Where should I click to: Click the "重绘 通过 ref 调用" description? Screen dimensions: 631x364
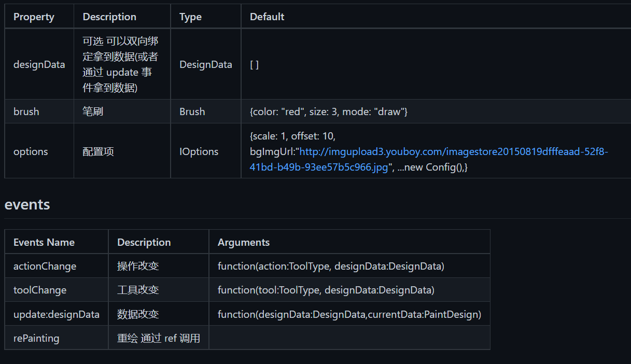coord(159,338)
